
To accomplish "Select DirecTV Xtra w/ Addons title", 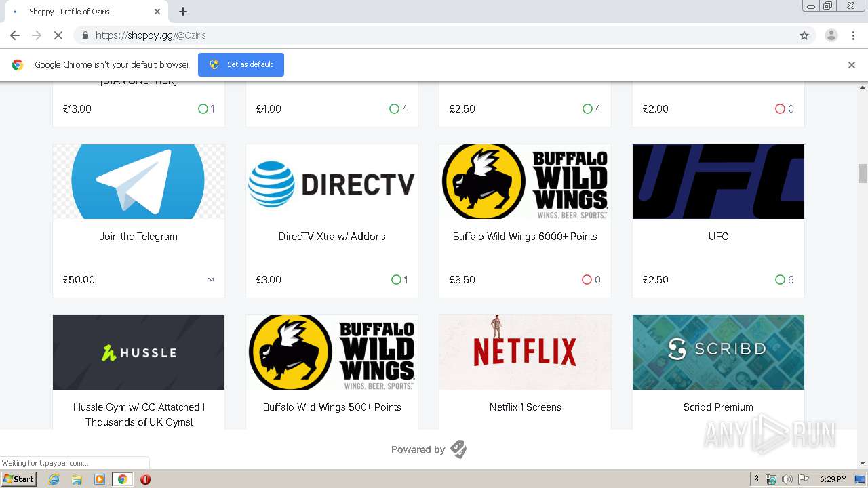I will coord(332,237).
